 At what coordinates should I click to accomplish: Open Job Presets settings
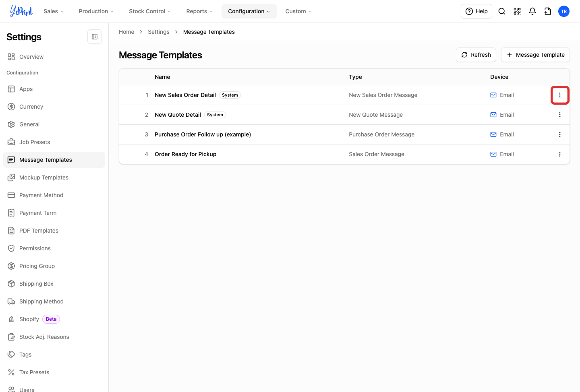(54, 142)
